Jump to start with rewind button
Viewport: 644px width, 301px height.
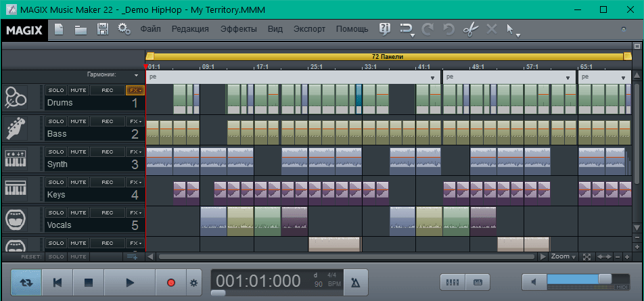tap(57, 283)
